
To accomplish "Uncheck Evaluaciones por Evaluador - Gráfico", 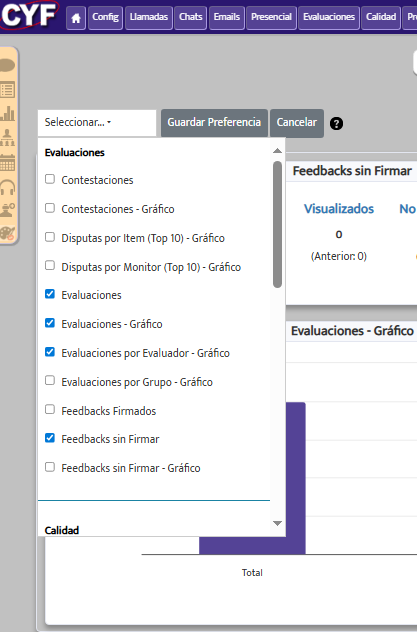I will [50, 352].
